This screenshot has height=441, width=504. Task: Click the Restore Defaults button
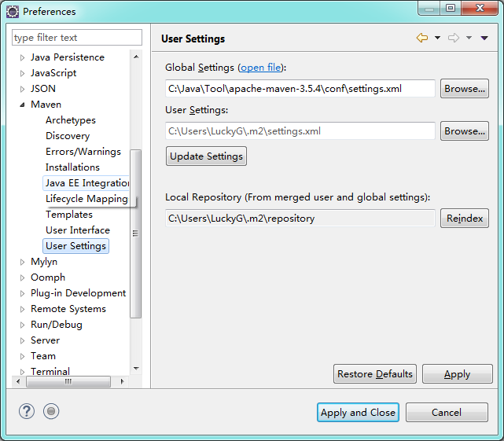coord(375,374)
